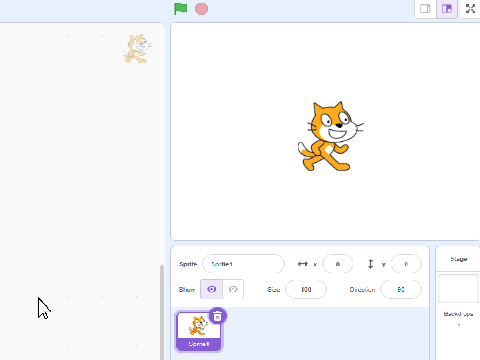Hide the sprite with the crossed-eye icon

click(233, 289)
